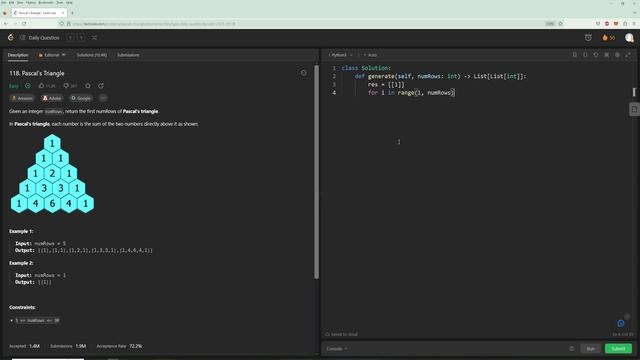This screenshot has width=640, height=360.
Task: Click the share problem icon
Action: [101, 86]
